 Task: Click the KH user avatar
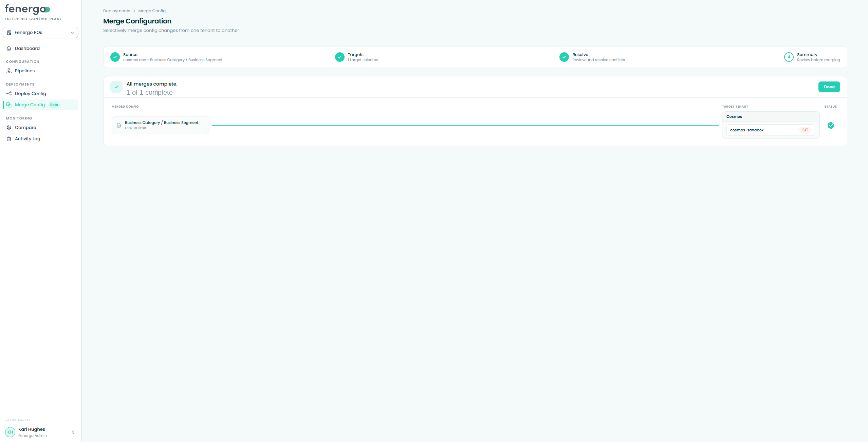click(x=10, y=432)
